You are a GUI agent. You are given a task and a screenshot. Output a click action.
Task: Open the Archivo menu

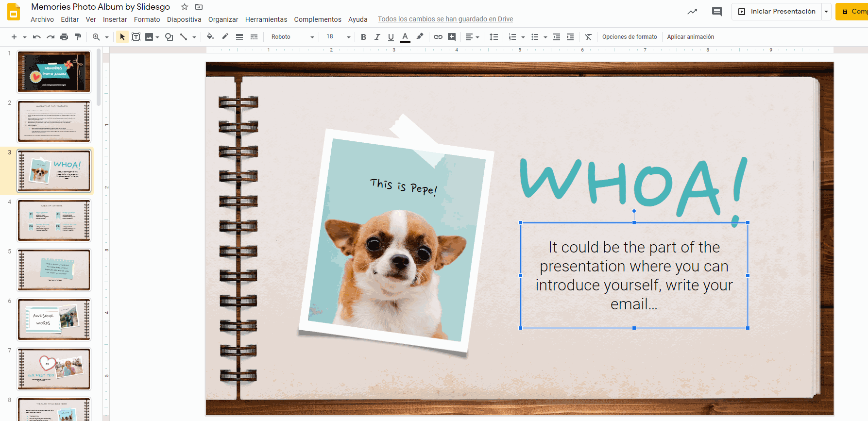(x=42, y=19)
